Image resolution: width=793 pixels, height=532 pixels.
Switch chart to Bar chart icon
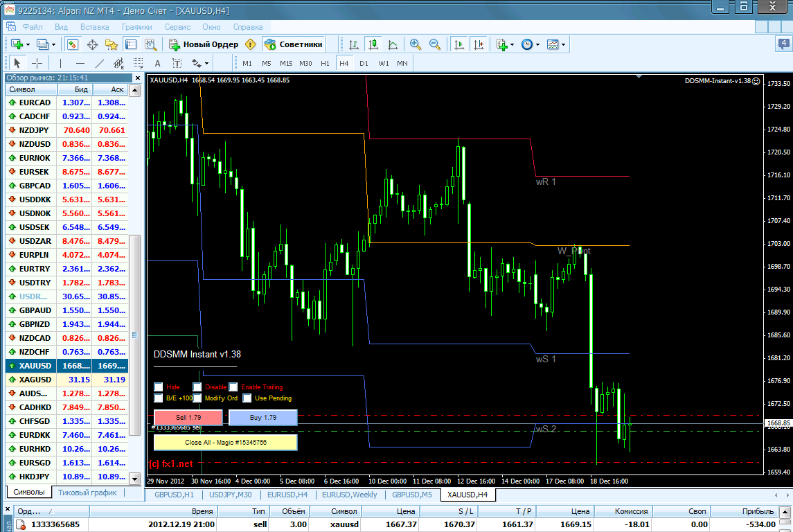[354, 44]
